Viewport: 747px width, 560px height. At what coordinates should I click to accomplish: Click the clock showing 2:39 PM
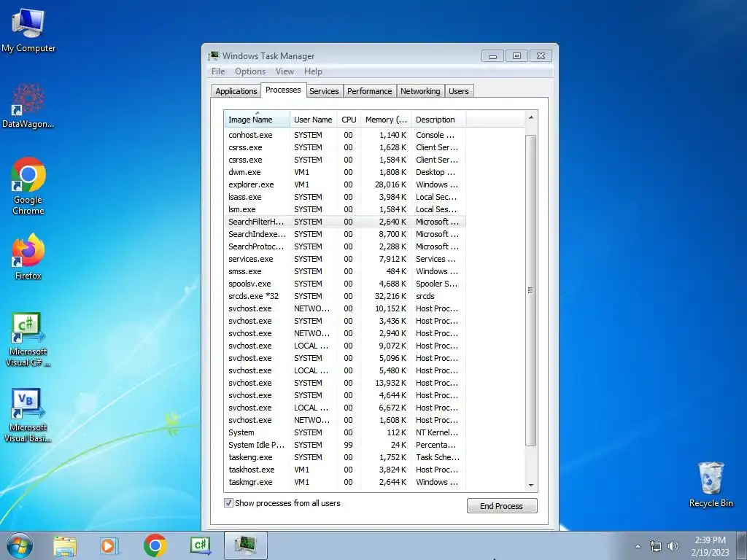[710, 540]
